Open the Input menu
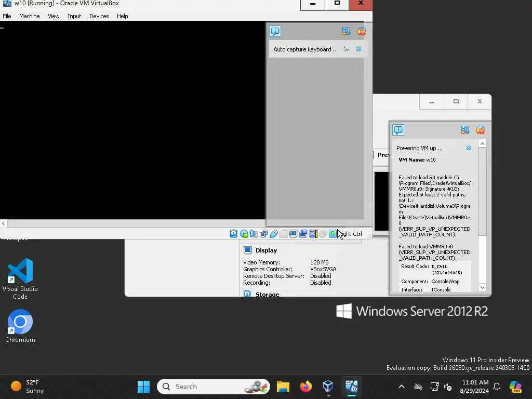532x399 pixels. (74, 16)
